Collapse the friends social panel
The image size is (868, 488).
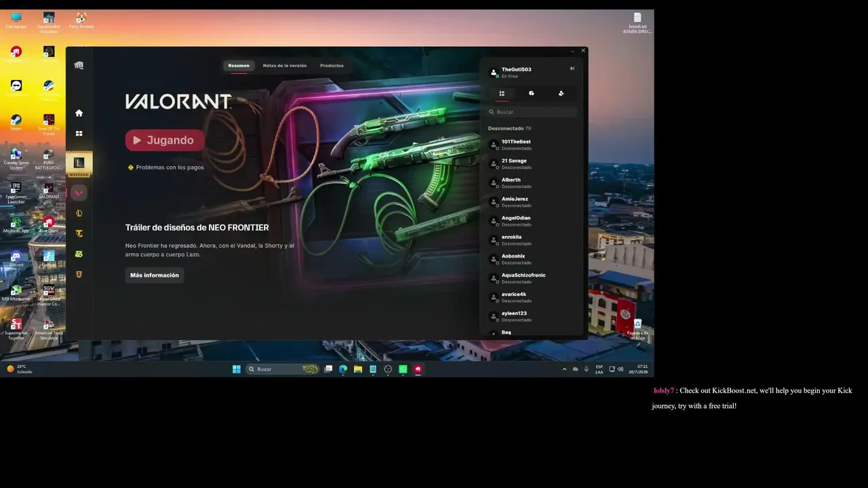click(572, 68)
